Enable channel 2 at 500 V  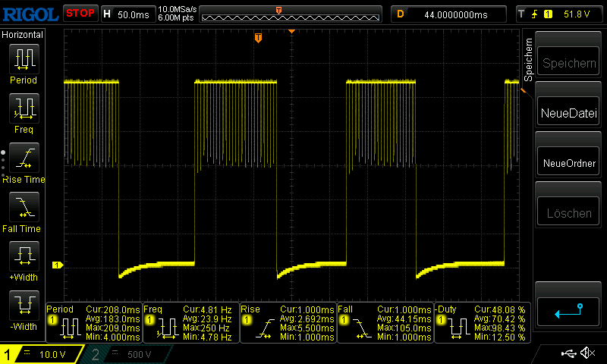pos(125,354)
